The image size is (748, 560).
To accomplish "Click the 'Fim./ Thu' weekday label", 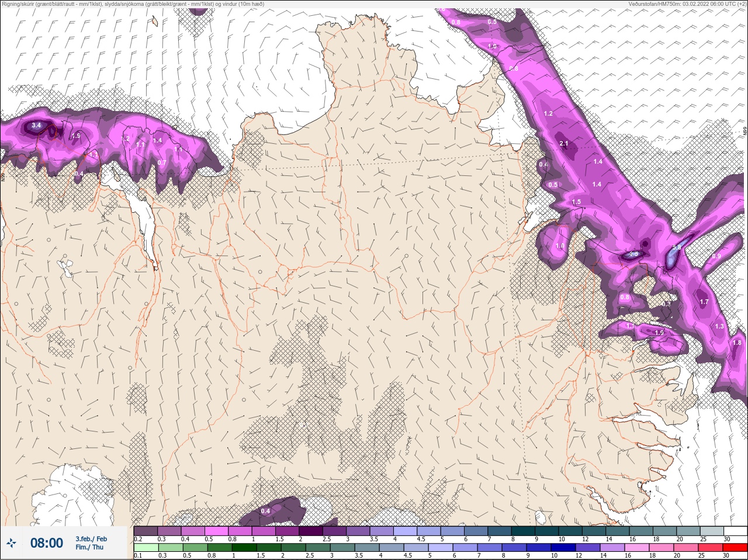I will point(89,547).
